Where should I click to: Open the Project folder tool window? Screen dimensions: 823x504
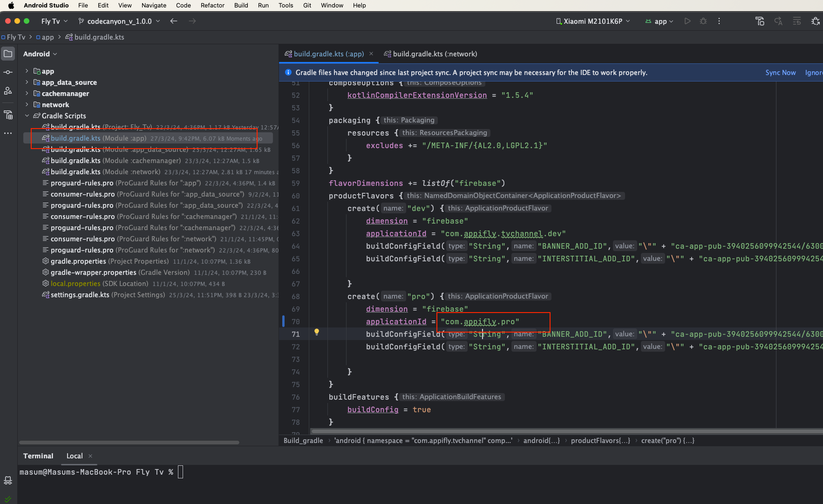(8, 54)
